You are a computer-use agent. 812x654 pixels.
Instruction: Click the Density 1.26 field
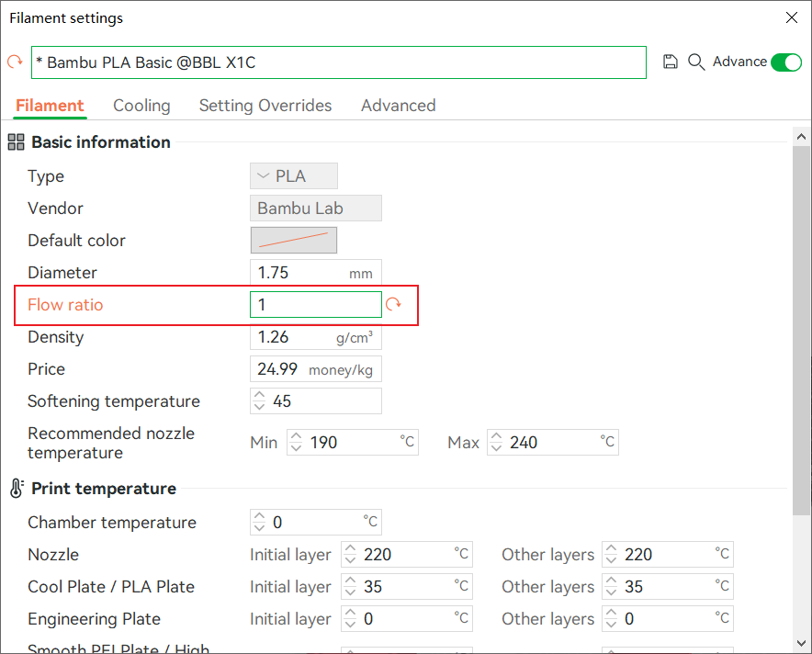(x=316, y=337)
